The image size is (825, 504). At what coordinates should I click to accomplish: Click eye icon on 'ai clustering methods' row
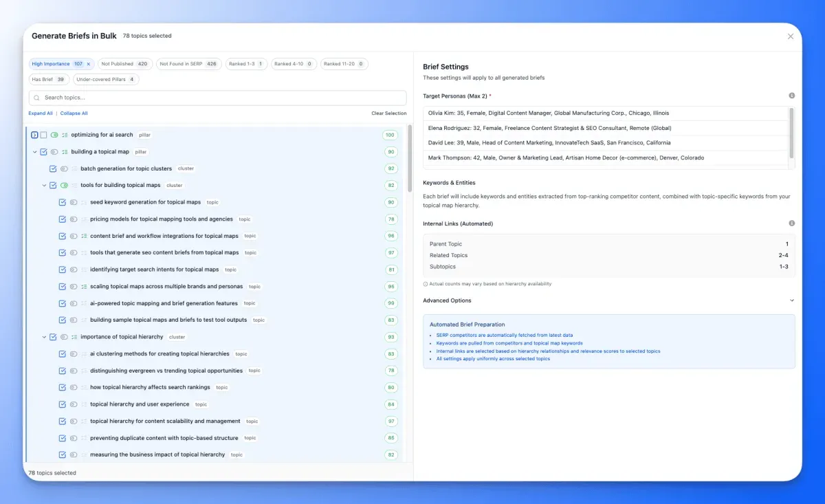[x=74, y=354]
